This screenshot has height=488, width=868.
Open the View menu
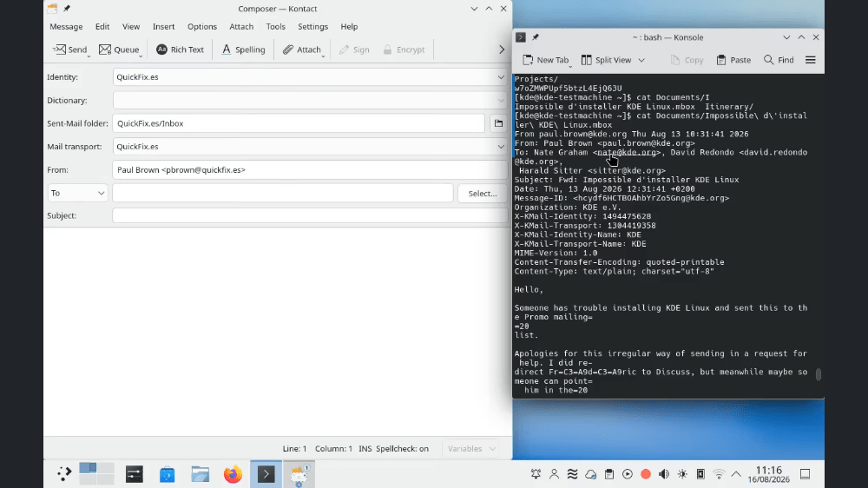(131, 27)
